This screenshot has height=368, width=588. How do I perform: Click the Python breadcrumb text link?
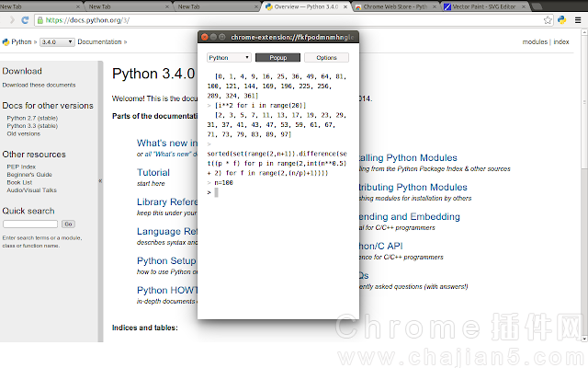(21, 41)
